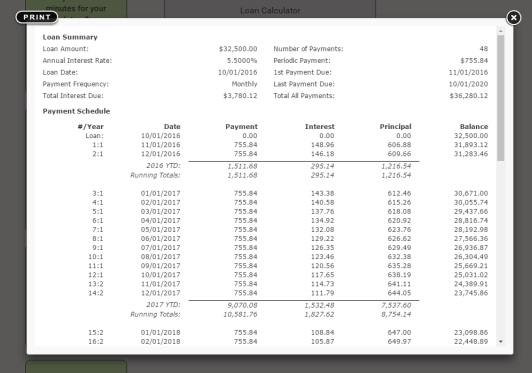Screen dimensions: 532x373
Task: Click the Payment column header
Action: tap(241, 127)
